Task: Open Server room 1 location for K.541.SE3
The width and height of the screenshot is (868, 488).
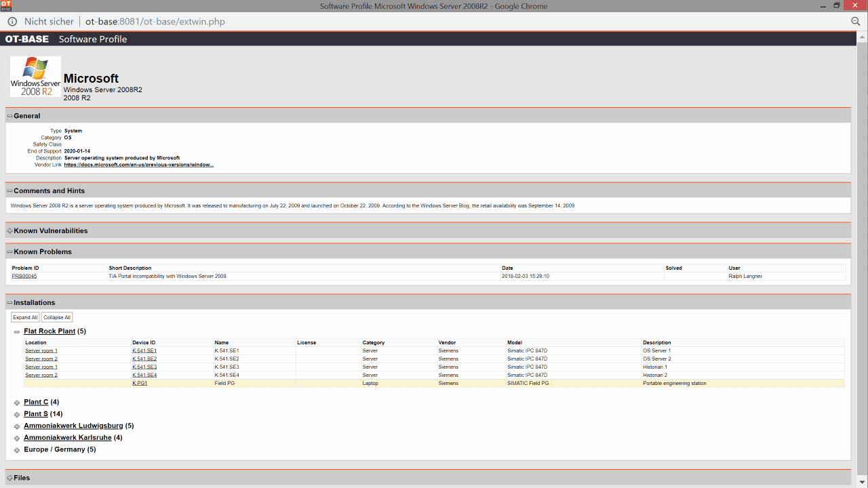Action: click(x=41, y=367)
